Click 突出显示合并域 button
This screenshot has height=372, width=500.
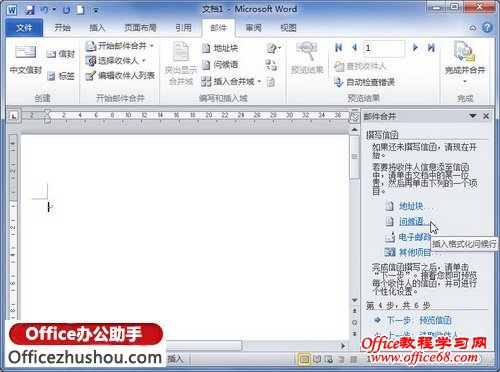click(181, 64)
